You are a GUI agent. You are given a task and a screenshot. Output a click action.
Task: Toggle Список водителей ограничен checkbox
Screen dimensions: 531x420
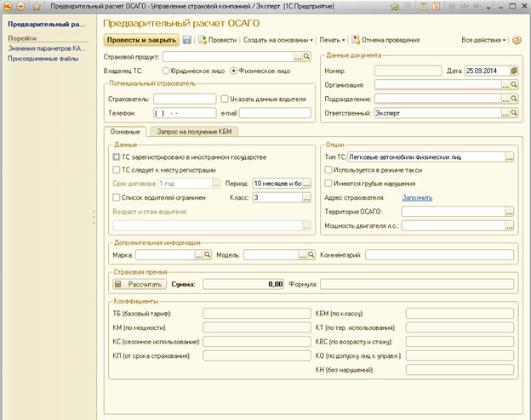[116, 197]
